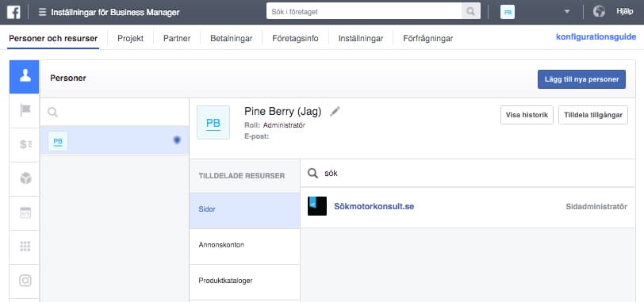Click the Facebook logo icon
644x302 pixels.
(x=13, y=12)
